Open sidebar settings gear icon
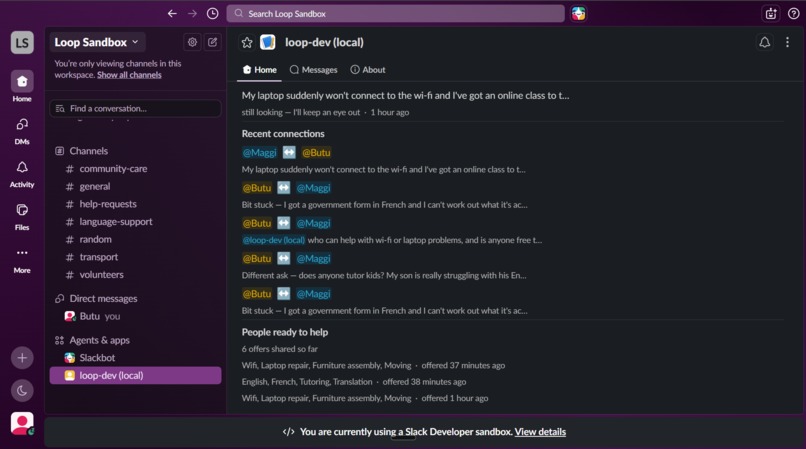 192,42
